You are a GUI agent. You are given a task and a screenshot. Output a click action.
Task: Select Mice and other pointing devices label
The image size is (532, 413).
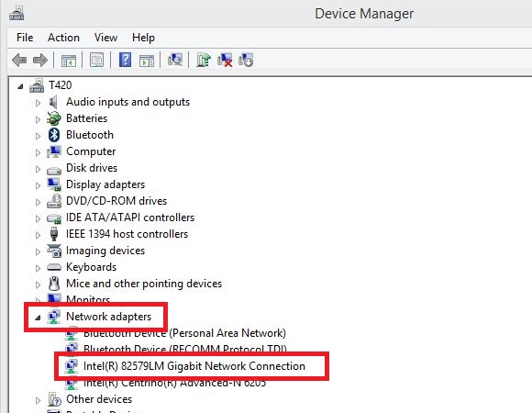point(144,284)
